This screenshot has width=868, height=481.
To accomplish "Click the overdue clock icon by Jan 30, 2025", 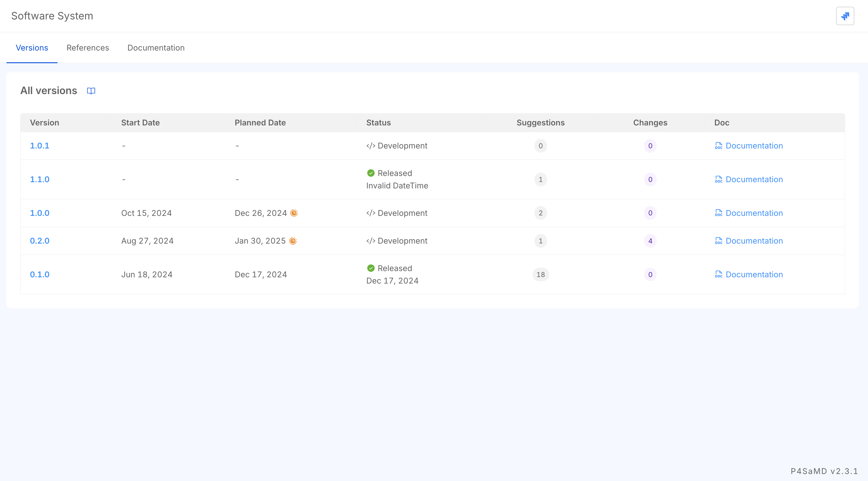I will coord(293,241).
